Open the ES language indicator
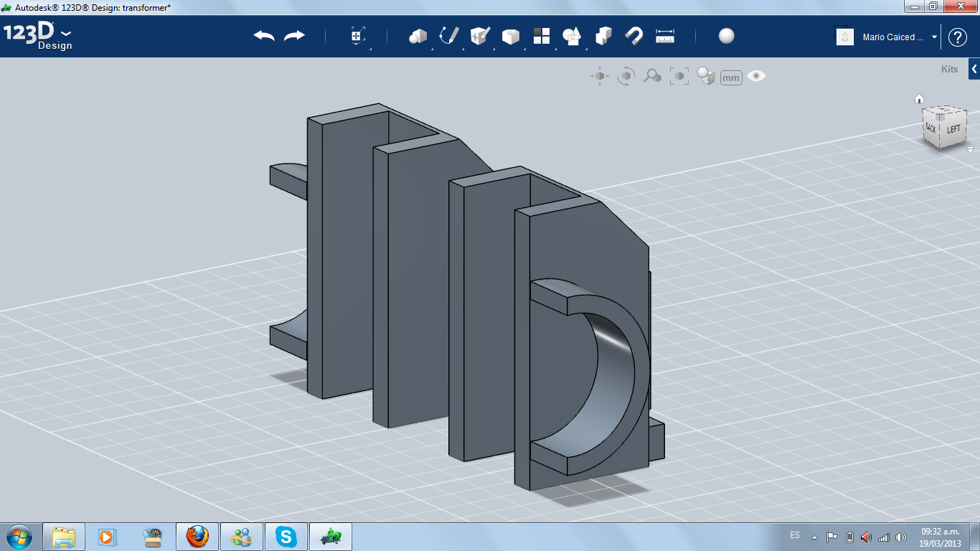The height and width of the screenshot is (551, 980). click(795, 536)
